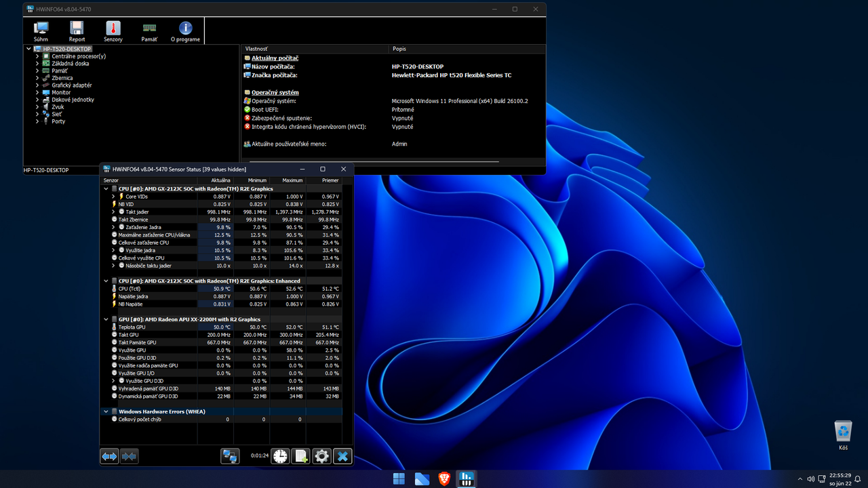This screenshot has height=488, width=868.
Task: Open clock and date in taskbar
Action: coord(839,479)
